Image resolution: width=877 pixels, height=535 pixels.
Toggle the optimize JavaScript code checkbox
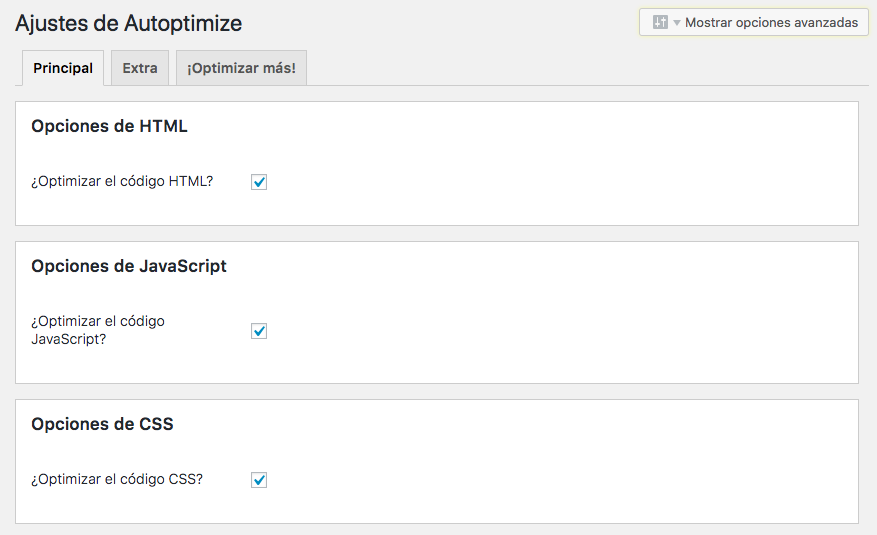click(259, 331)
